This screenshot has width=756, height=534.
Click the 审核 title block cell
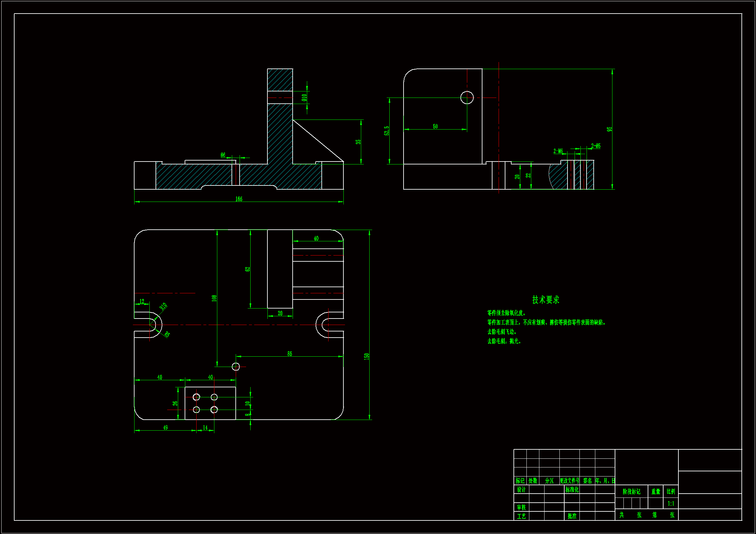point(521,508)
